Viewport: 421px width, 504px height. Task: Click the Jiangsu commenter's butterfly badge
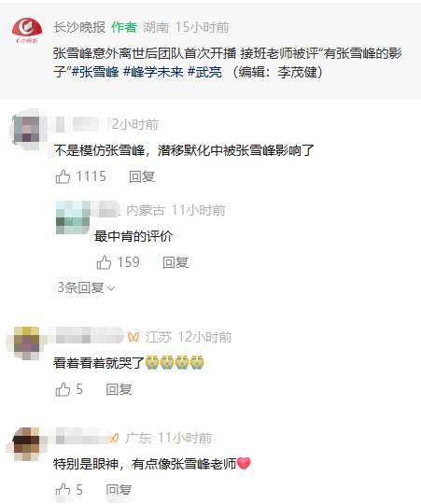tap(133, 337)
